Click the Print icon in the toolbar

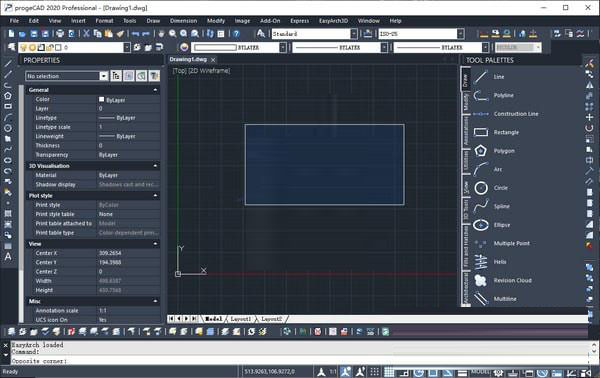[x=60, y=34]
